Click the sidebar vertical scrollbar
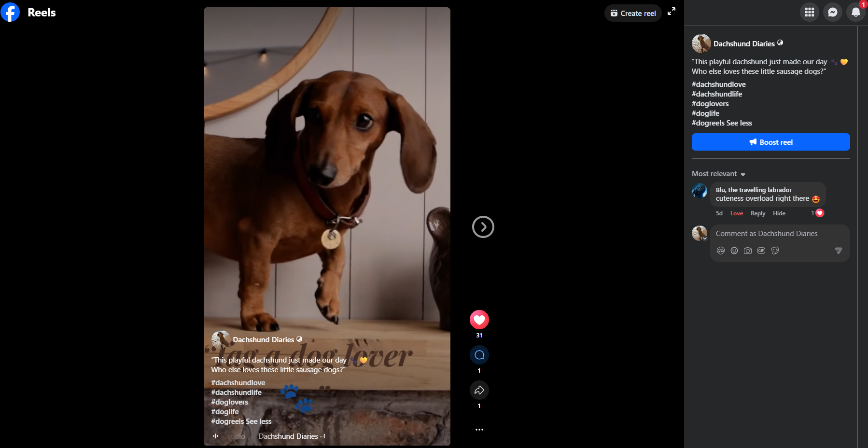 click(862, 237)
